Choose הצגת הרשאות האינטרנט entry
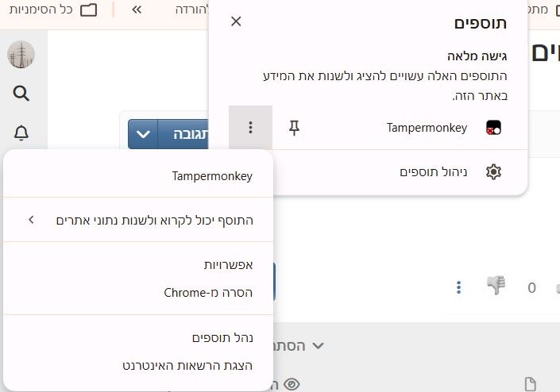This screenshot has height=392, width=560. [x=187, y=365]
